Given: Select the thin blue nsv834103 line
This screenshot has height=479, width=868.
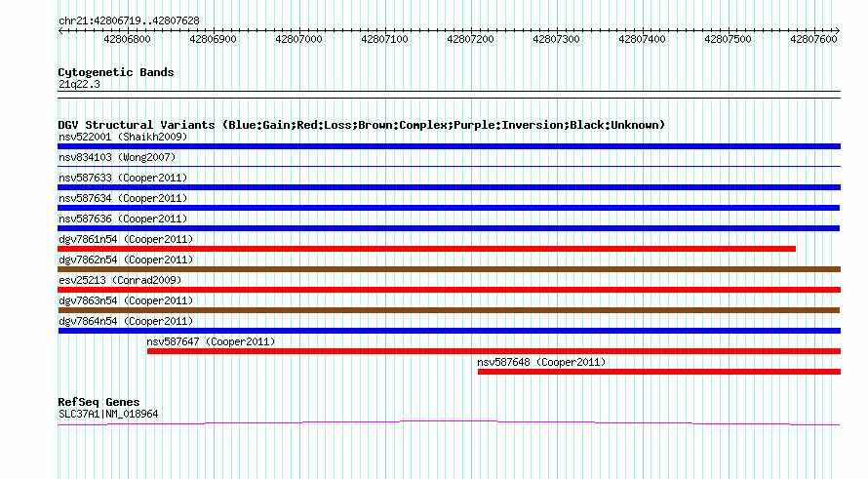Looking at the screenshot, I should [449, 166].
